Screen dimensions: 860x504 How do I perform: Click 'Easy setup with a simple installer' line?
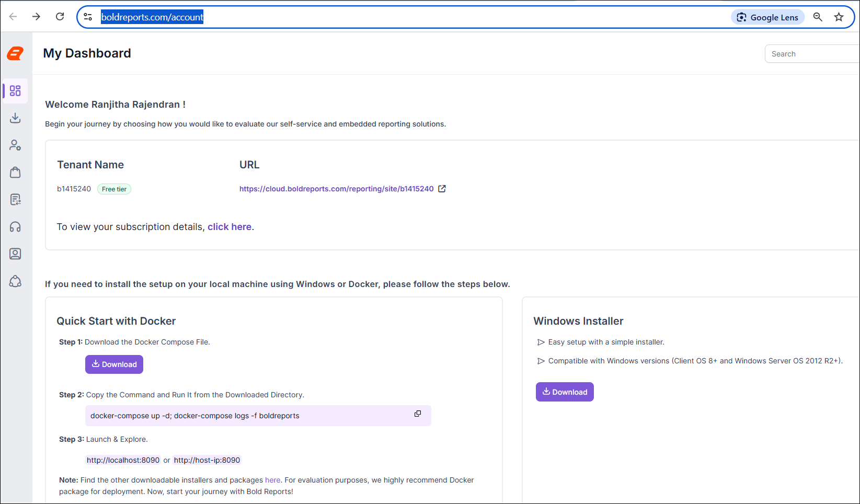[x=606, y=342]
